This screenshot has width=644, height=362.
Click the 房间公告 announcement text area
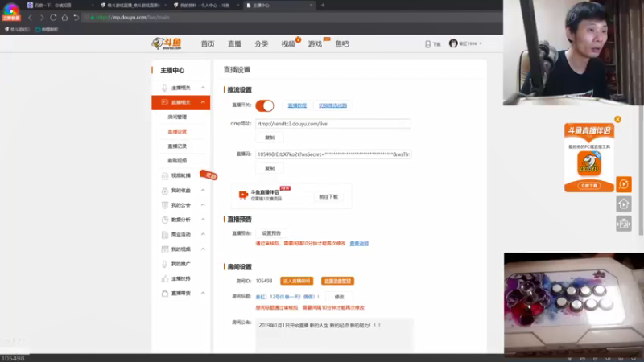334,335
